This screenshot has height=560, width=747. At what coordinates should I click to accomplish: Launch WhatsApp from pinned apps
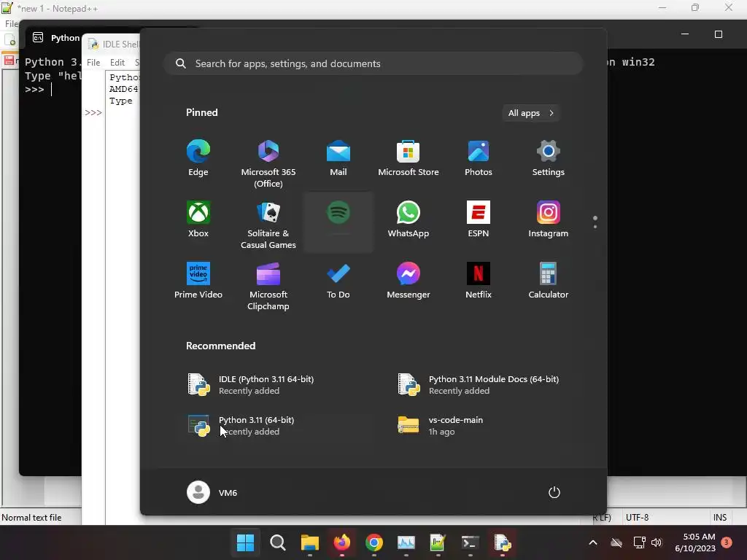tap(409, 219)
